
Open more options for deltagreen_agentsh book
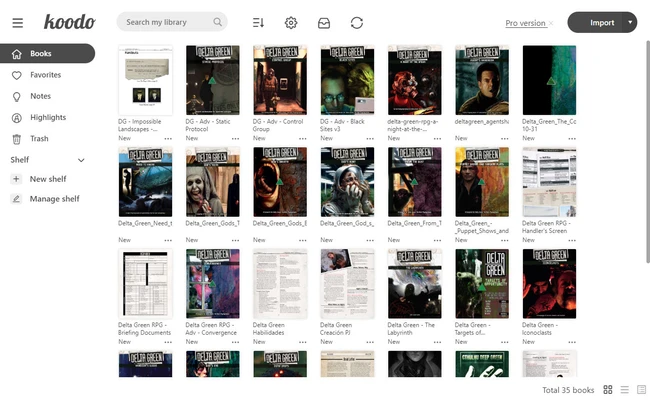(504, 138)
